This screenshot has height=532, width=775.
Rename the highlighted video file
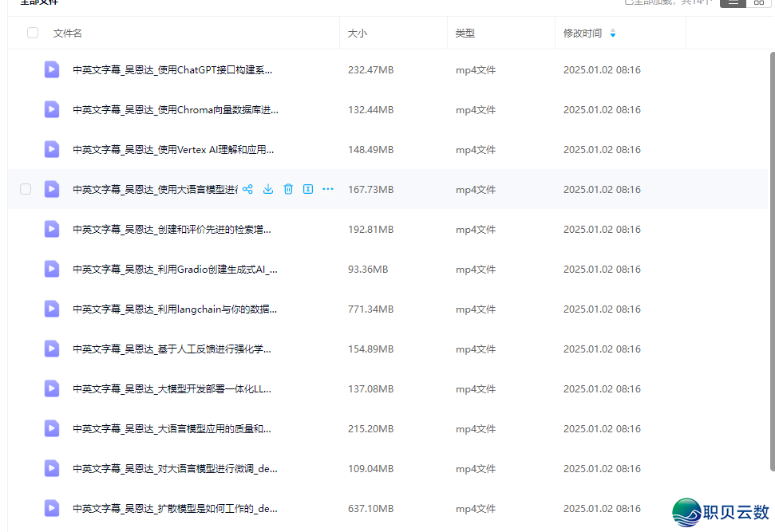(x=308, y=189)
